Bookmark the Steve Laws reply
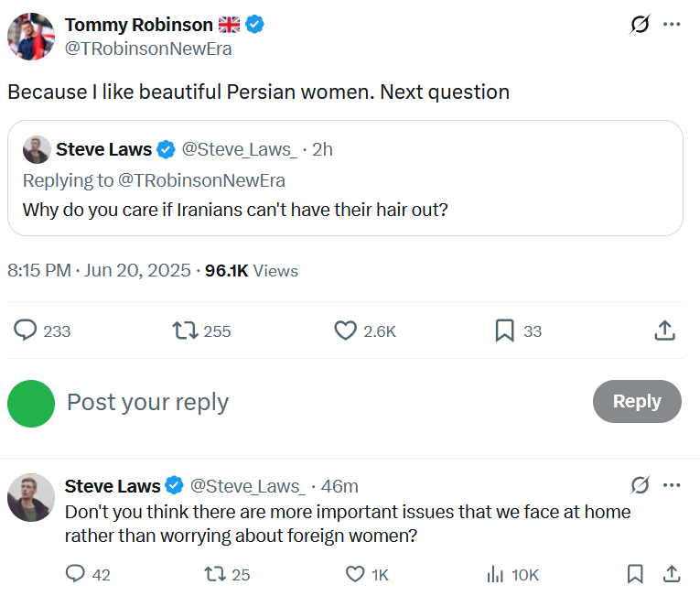The width and height of the screenshot is (700, 596). [635, 574]
